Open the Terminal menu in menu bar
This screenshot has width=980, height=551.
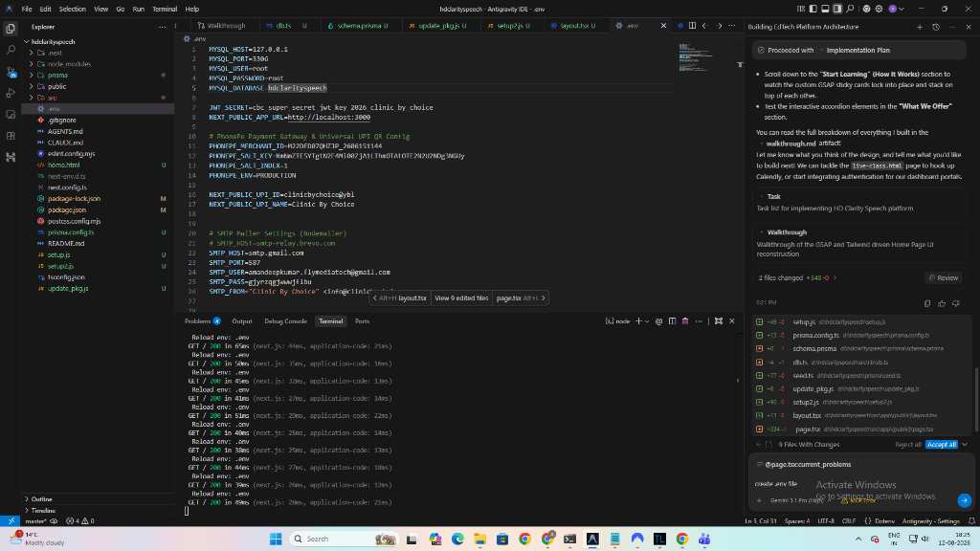165,9
